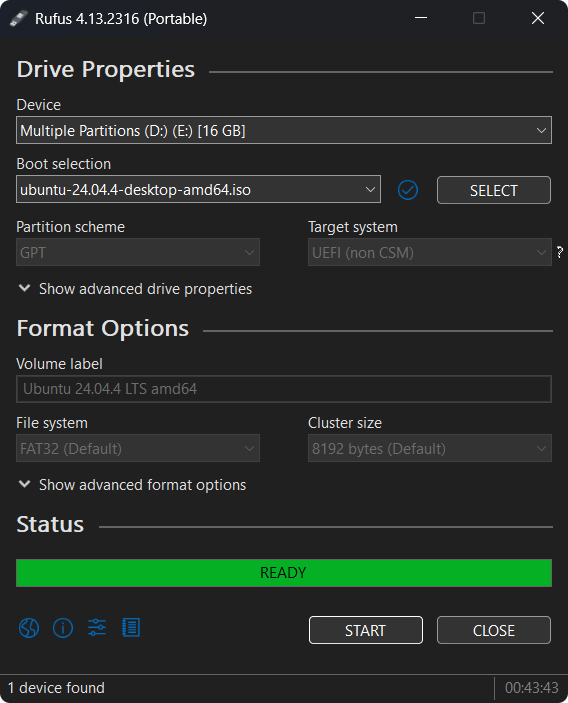Click the 00:43:43 elapsed timer
The image size is (568, 703).
(x=532, y=688)
